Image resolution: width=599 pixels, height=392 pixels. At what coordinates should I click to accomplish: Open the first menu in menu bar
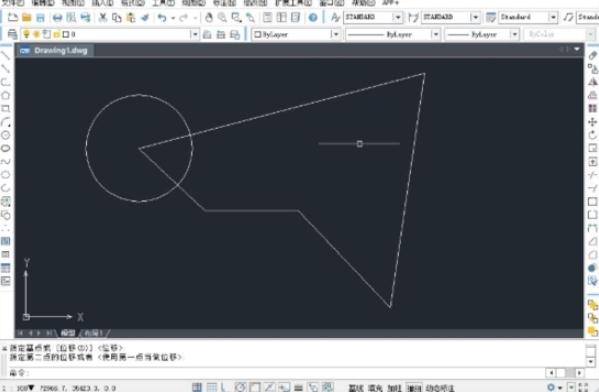[13, 3]
